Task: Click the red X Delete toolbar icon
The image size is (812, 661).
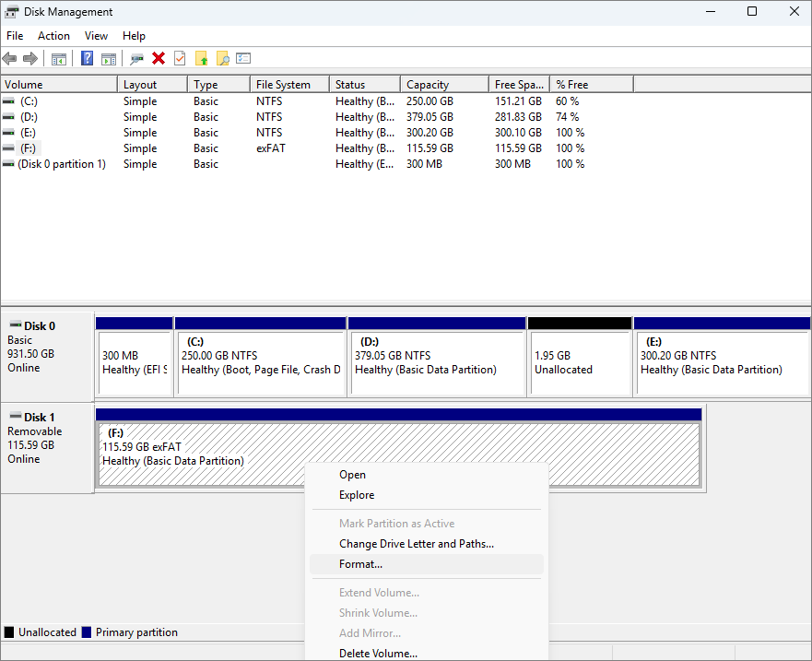Action: tap(159, 59)
